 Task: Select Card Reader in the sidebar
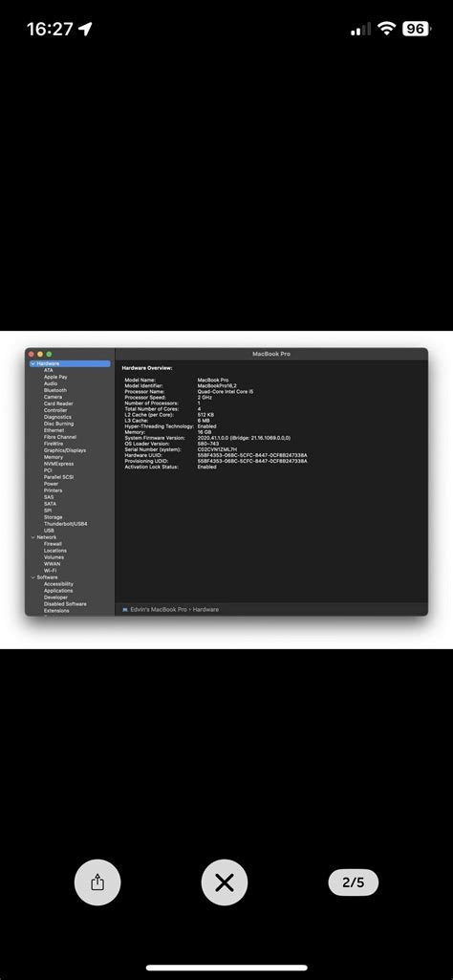58,403
